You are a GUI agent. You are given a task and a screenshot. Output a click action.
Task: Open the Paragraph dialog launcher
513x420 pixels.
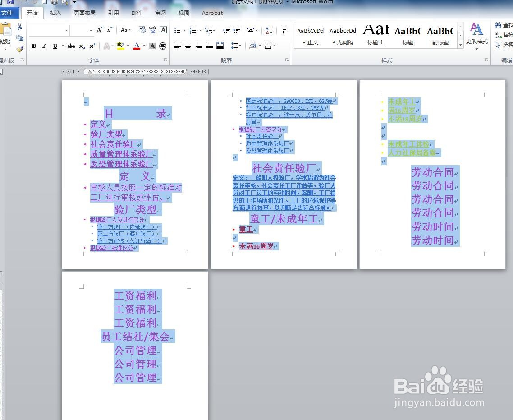287,60
